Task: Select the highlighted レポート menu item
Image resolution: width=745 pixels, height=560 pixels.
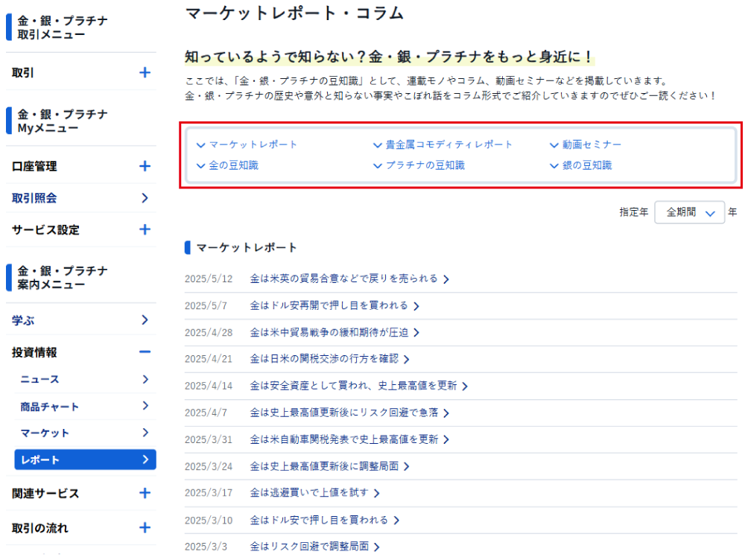Action: [x=85, y=459]
